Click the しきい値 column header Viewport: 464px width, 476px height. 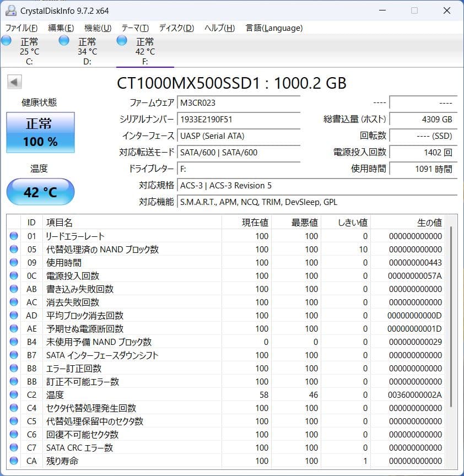346,222
